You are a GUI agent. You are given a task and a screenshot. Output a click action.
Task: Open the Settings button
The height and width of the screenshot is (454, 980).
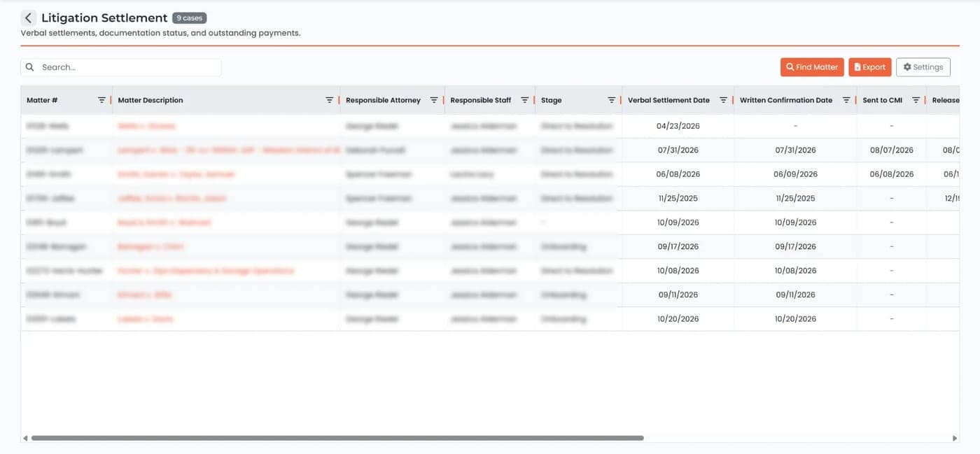coord(923,67)
